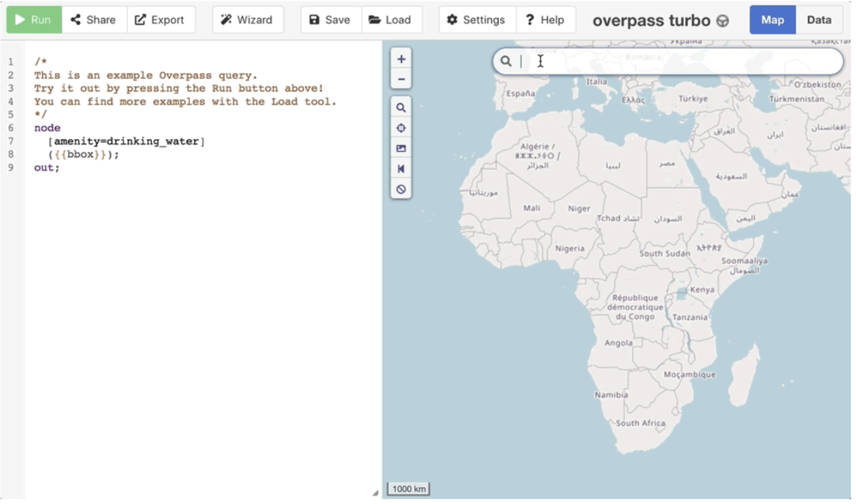
Task: Run the Overpass query
Action: (x=34, y=20)
